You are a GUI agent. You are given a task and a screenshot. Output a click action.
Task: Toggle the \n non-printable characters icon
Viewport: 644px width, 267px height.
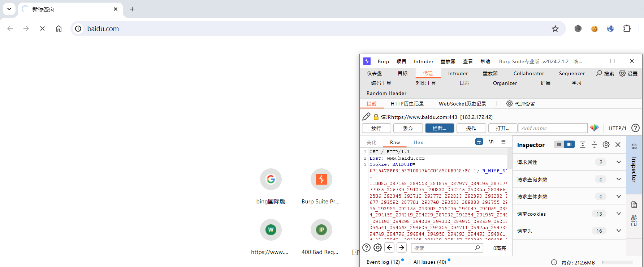click(x=491, y=142)
